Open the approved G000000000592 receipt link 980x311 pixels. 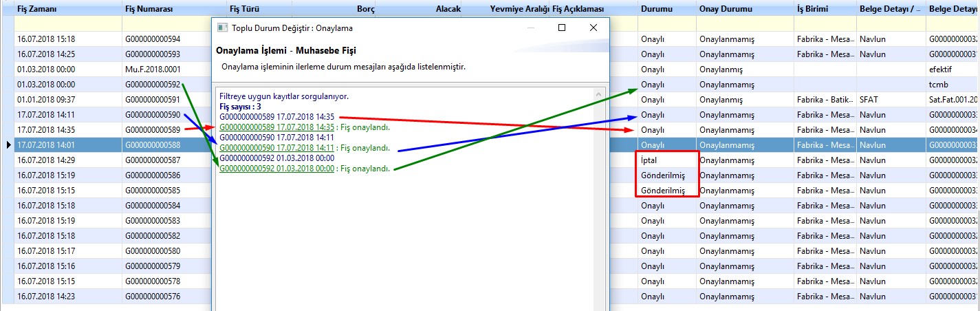(276, 169)
